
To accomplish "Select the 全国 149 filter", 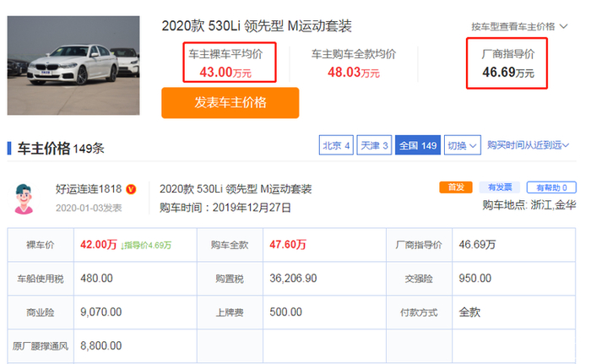I will coord(418,145).
